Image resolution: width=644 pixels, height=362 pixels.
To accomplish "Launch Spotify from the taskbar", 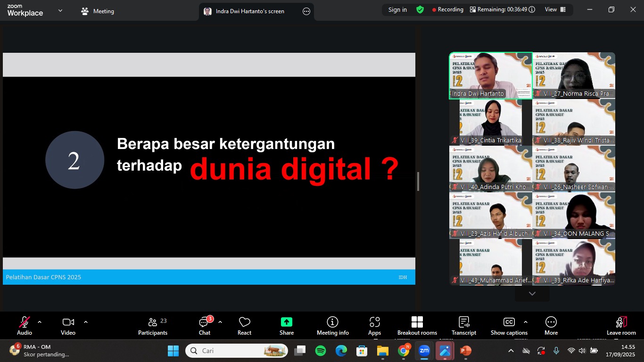I will click(320, 351).
